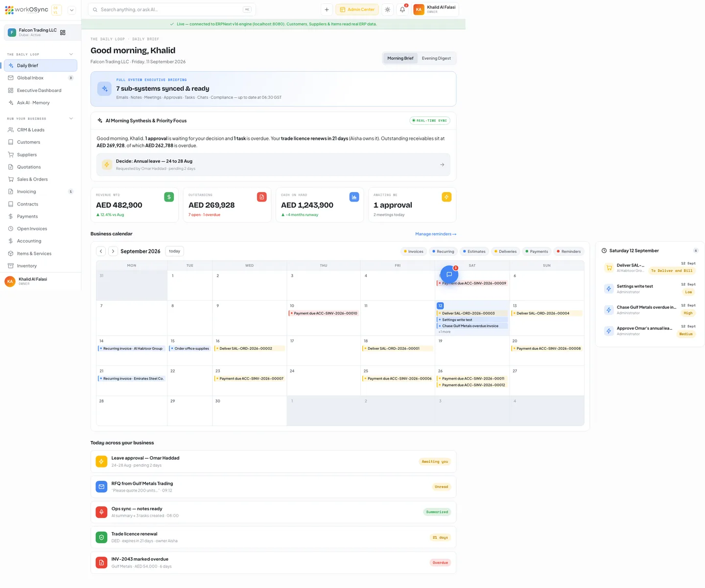Viewport: 705px width, 588px height.
Task: Click the cart icon for Deliver SAL agenda item
Action: point(609,268)
